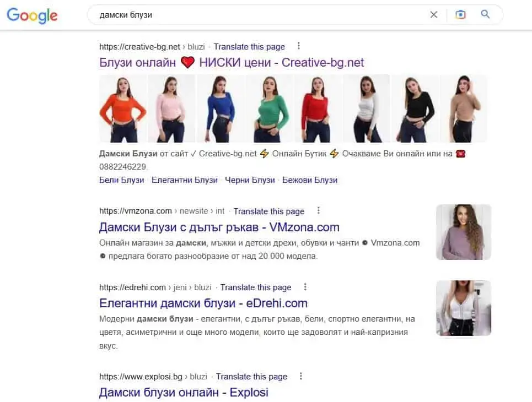Click the white blouse product image

pyautogui.click(x=367, y=108)
